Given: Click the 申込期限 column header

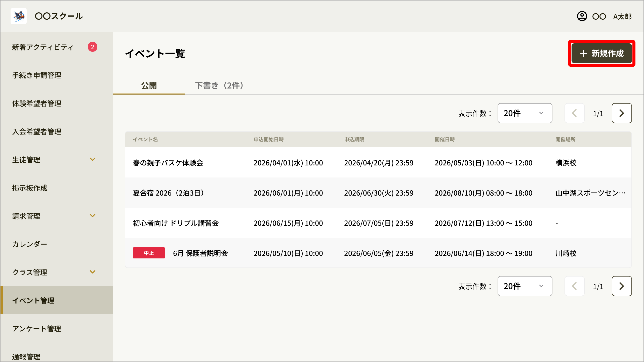Looking at the screenshot, I should click(x=354, y=139).
